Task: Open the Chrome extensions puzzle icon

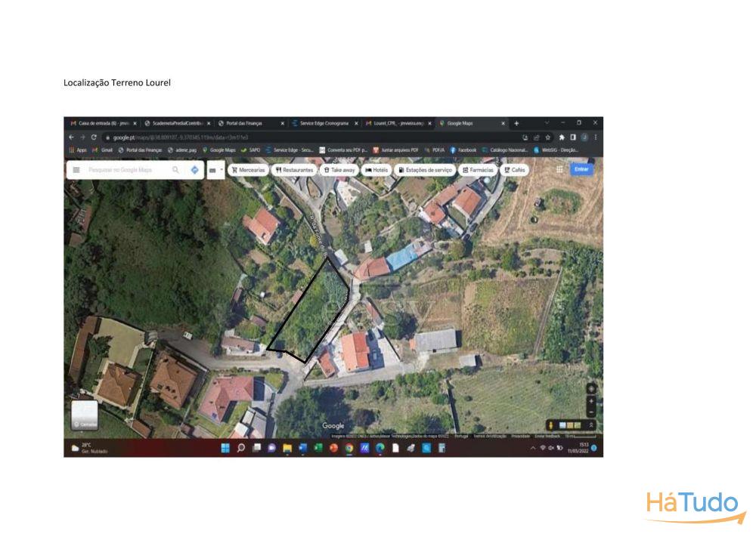Action: click(562, 137)
